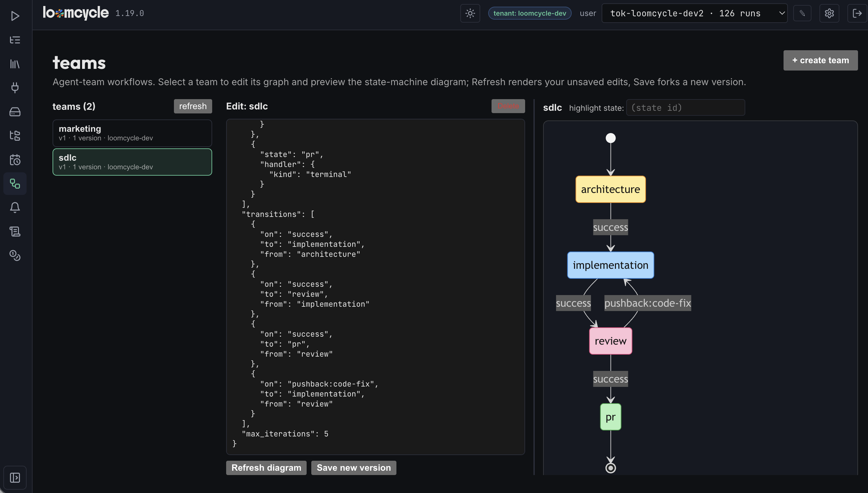
Task: Click the version 1.19.0 label
Action: click(130, 13)
